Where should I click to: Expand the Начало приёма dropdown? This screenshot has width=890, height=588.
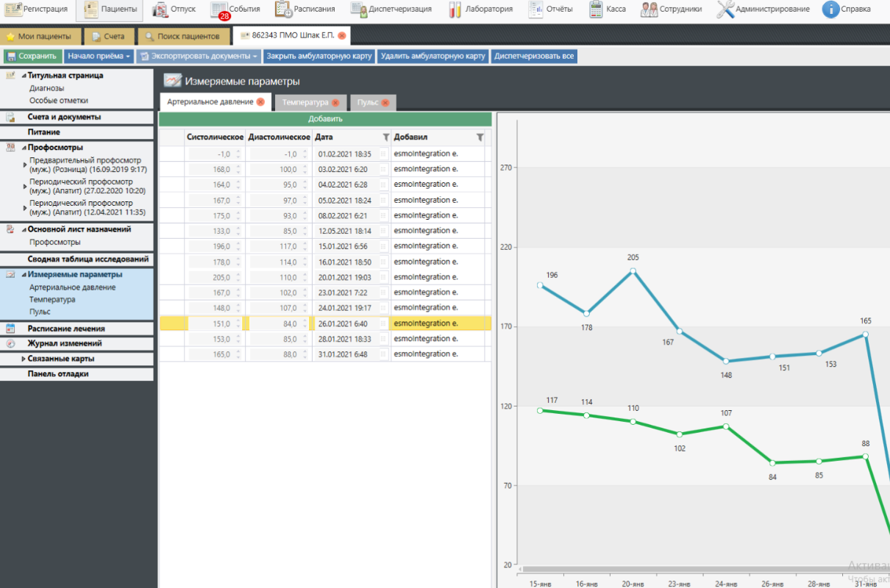tap(128, 57)
